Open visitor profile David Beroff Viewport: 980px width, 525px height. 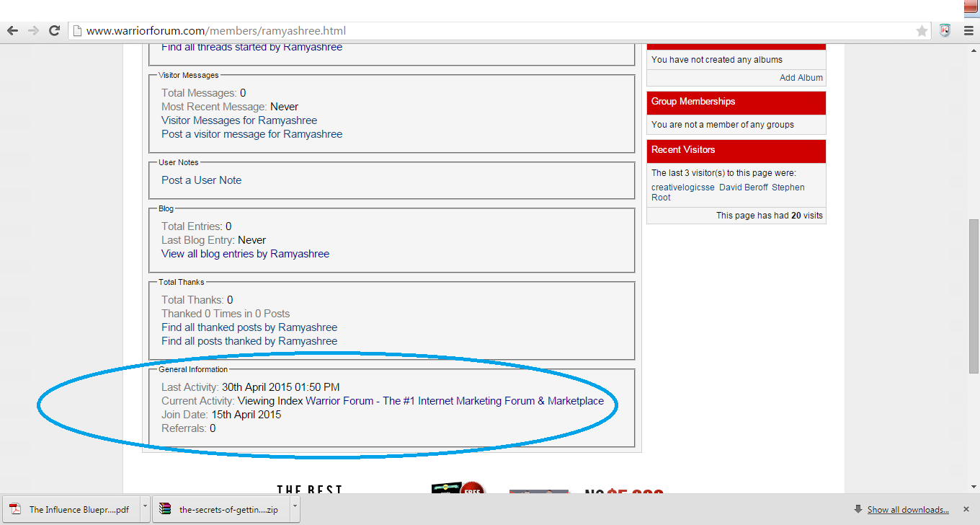point(744,187)
